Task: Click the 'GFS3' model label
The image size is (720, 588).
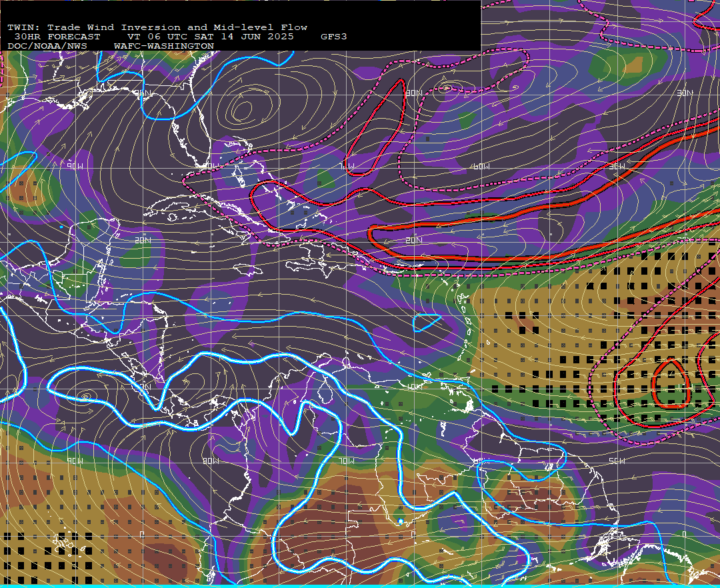Action: (x=334, y=37)
